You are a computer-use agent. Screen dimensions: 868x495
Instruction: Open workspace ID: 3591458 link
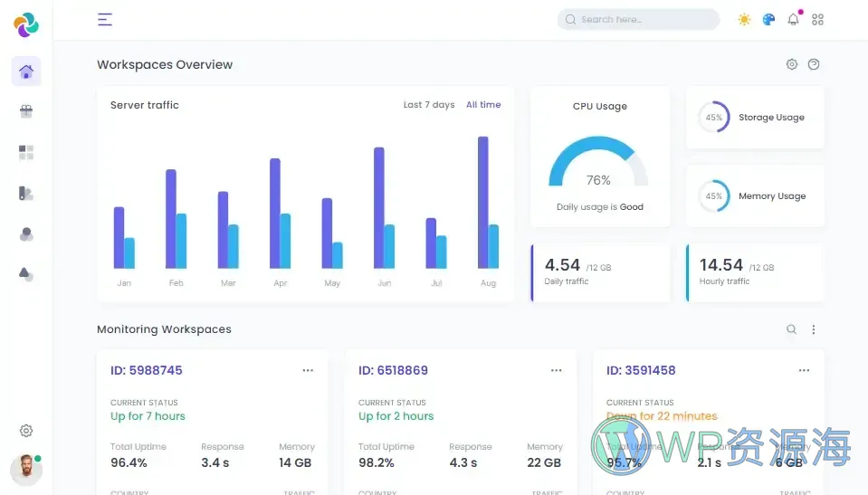pos(640,370)
